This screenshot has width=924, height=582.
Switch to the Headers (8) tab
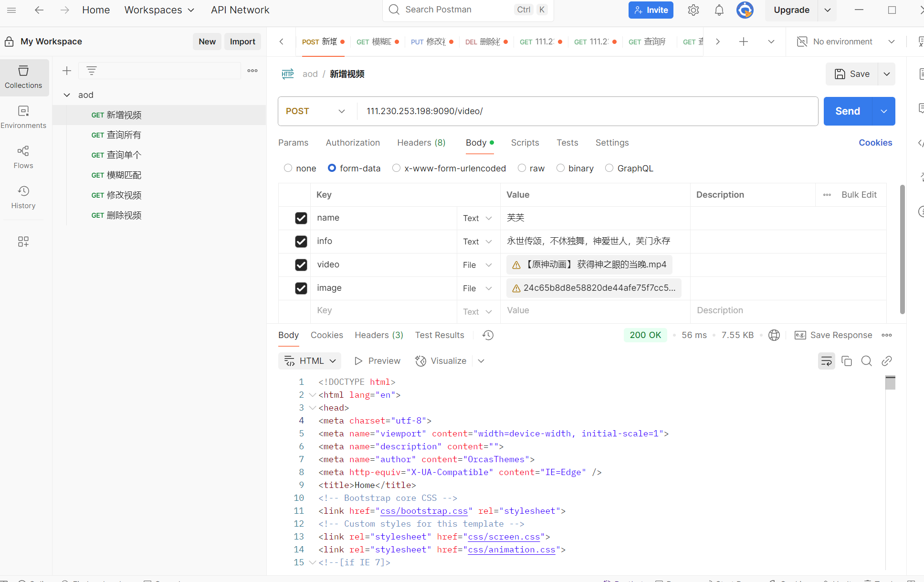(421, 143)
